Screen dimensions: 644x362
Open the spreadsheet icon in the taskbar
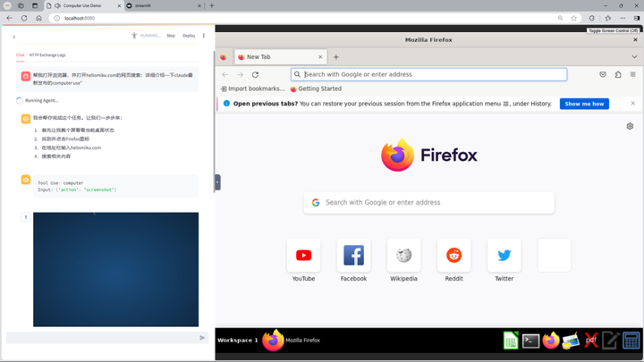click(x=511, y=341)
